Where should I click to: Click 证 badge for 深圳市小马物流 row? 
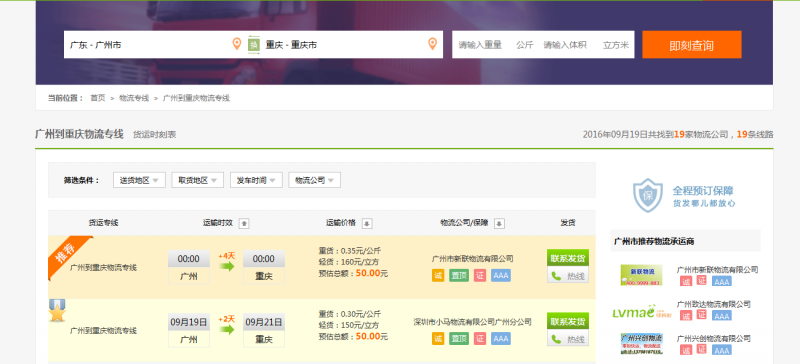[x=480, y=338]
